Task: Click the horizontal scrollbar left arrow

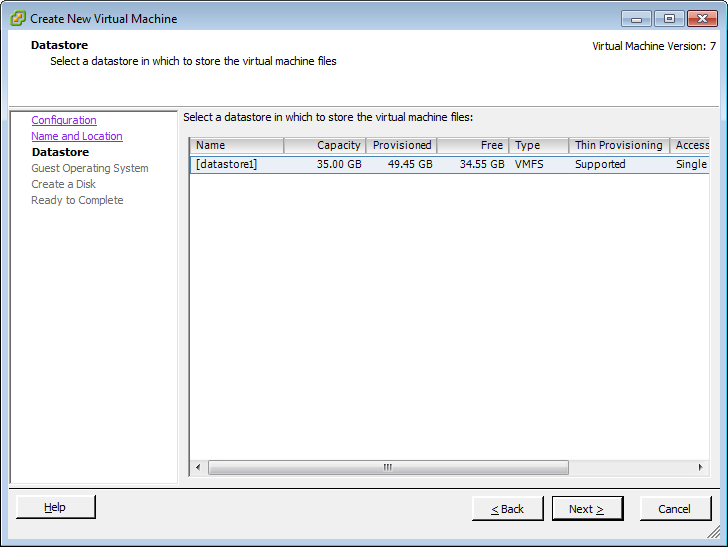Action: tap(198, 467)
